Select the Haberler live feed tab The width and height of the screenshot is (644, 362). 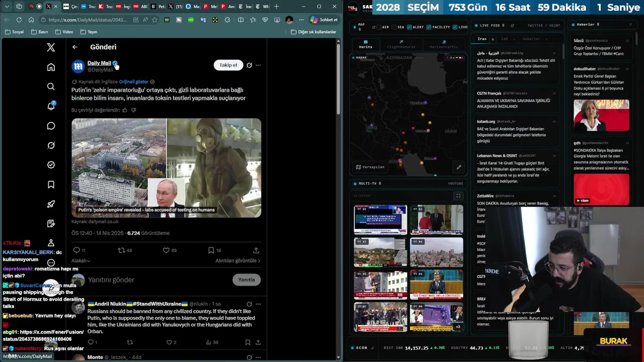(x=531, y=39)
